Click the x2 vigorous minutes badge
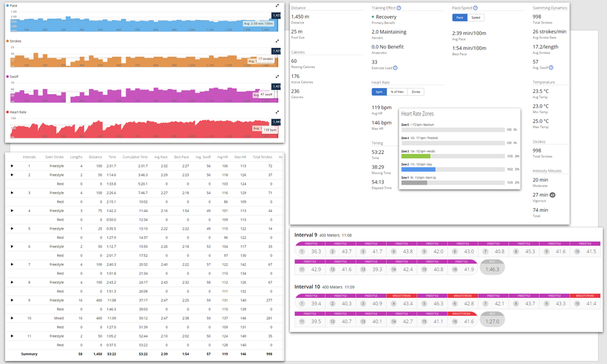Viewport: 607px width, 364px height. 552,195
